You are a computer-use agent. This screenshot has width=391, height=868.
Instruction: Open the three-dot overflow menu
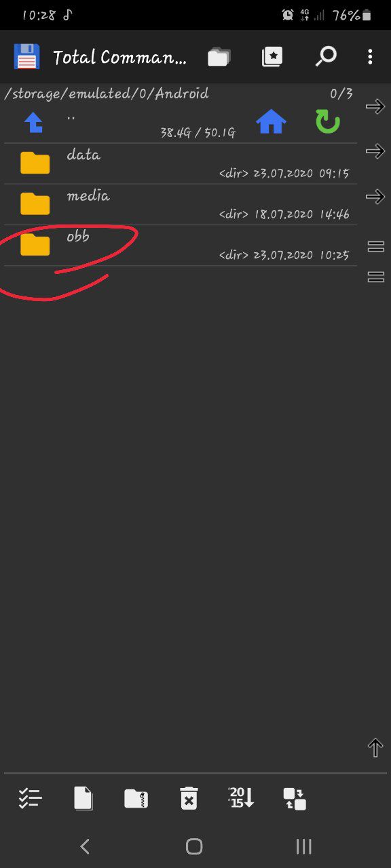[370, 57]
